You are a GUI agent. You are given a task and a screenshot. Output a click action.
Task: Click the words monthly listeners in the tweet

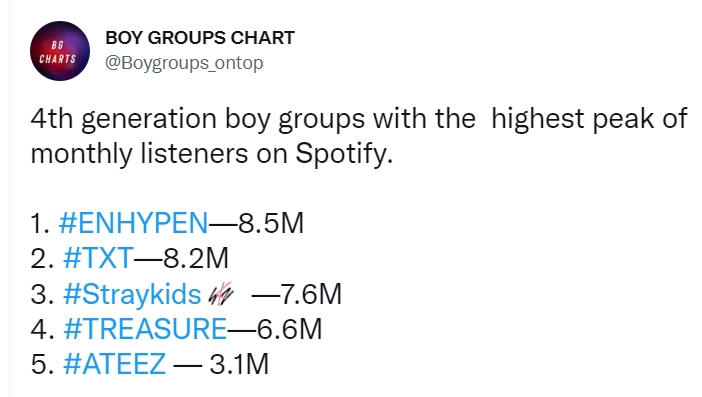(139, 154)
